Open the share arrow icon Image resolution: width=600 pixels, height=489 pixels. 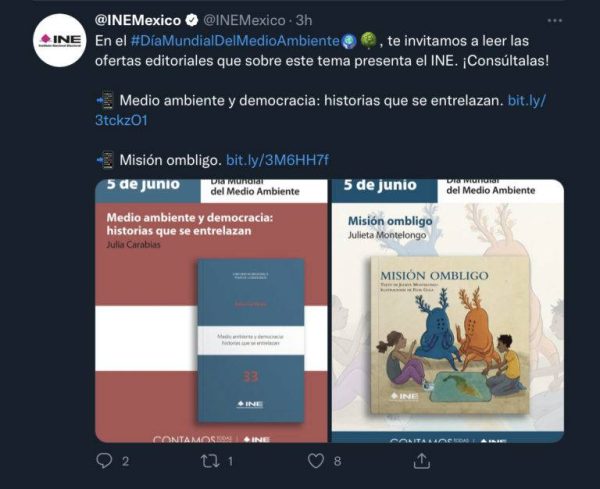[x=422, y=461]
